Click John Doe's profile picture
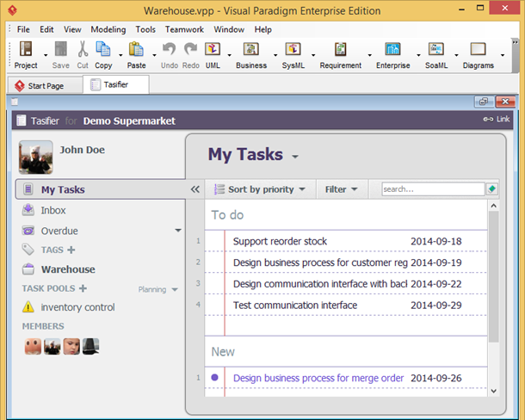525x420 pixels. click(x=36, y=157)
